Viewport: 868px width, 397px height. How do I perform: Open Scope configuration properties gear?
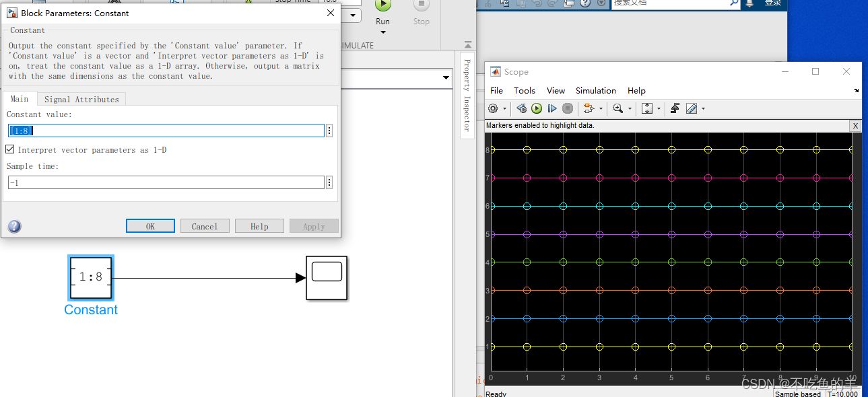tap(493, 108)
